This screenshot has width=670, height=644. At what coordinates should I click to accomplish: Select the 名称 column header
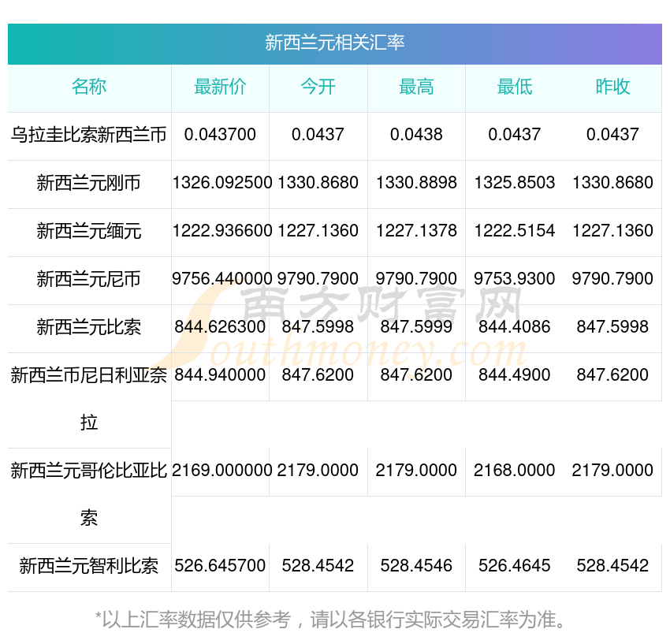(x=89, y=87)
